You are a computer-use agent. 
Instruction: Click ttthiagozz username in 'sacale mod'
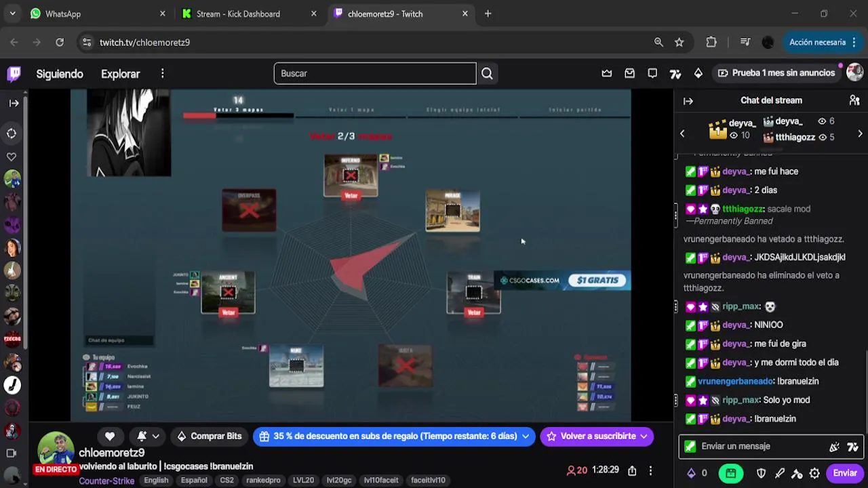pyautogui.click(x=743, y=209)
